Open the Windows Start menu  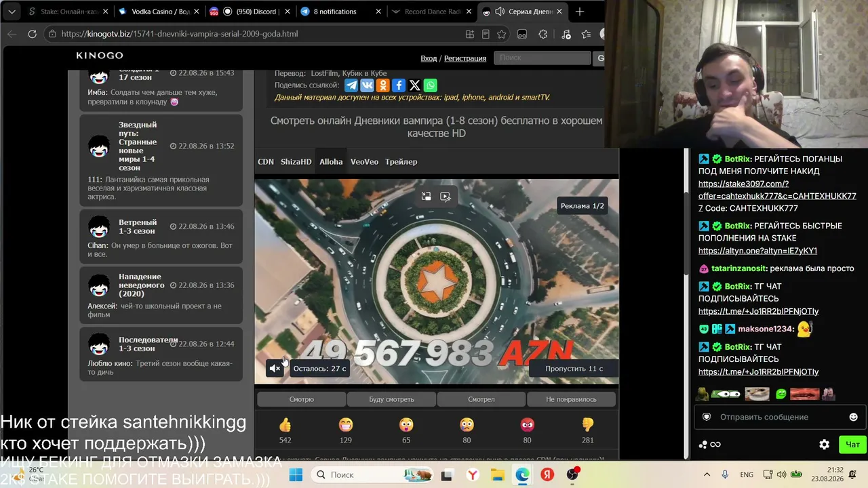[296, 475]
